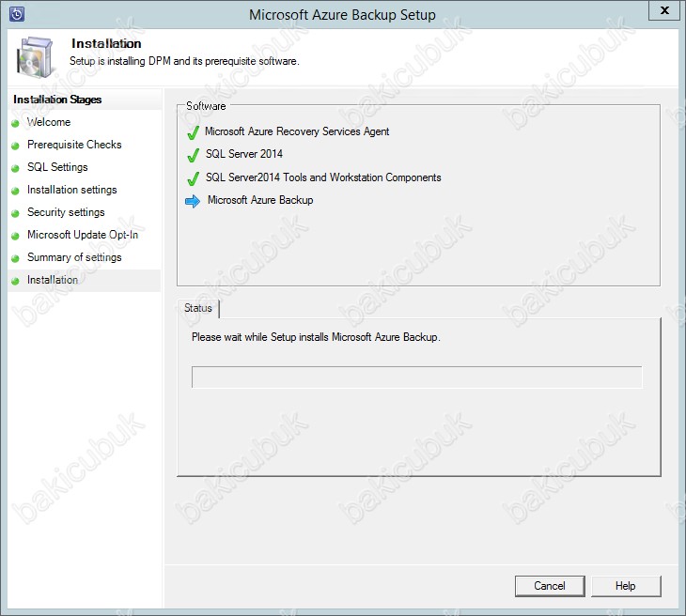Click 'SQL Server2014 Tools and Workstation Components'
The image size is (686, 616).
click(x=323, y=177)
